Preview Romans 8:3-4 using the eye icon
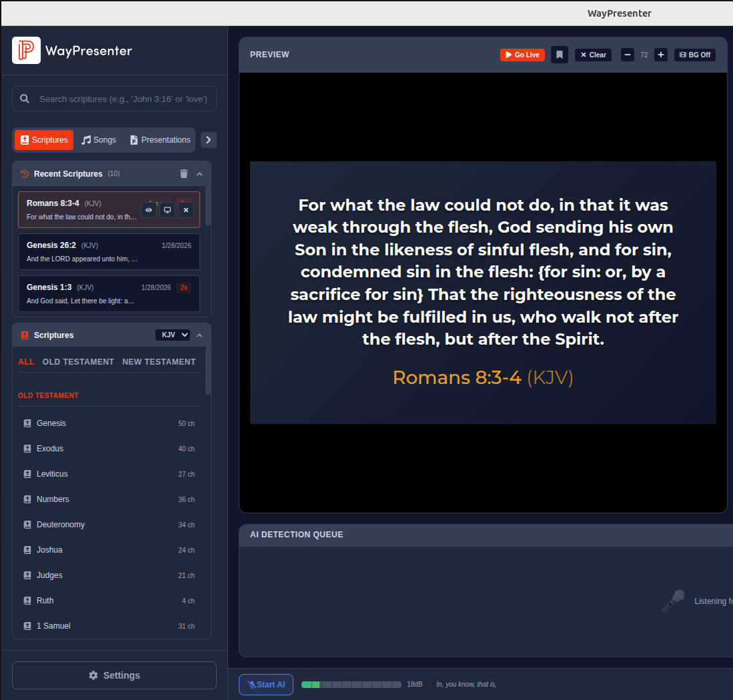This screenshot has height=700, width=733. click(149, 210)
